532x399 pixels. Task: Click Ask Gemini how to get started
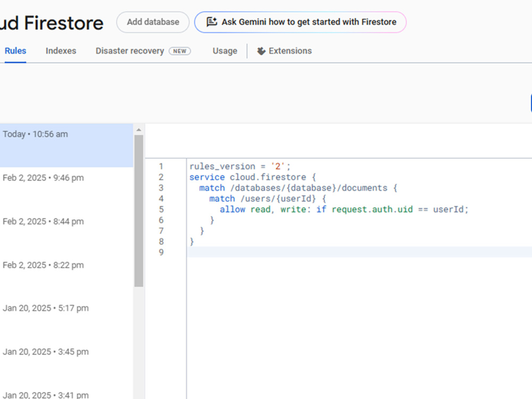click(301, 22)
